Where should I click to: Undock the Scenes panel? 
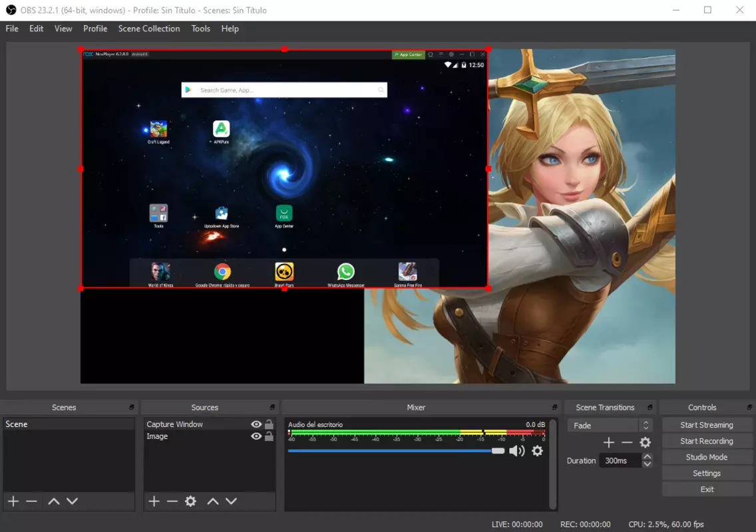131,407
